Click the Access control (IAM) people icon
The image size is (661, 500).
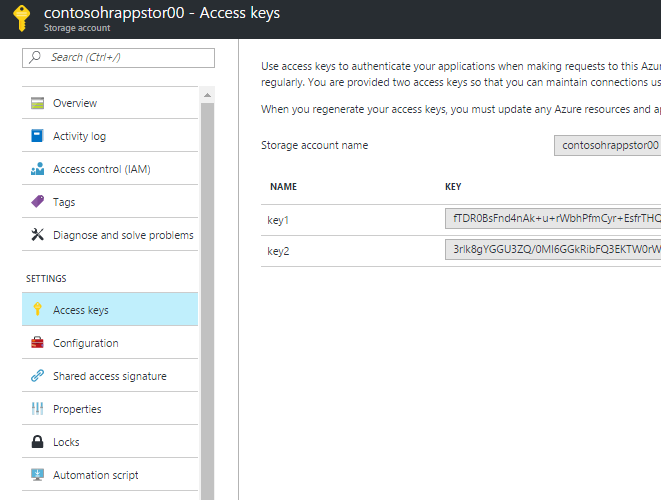pos(38,169)
